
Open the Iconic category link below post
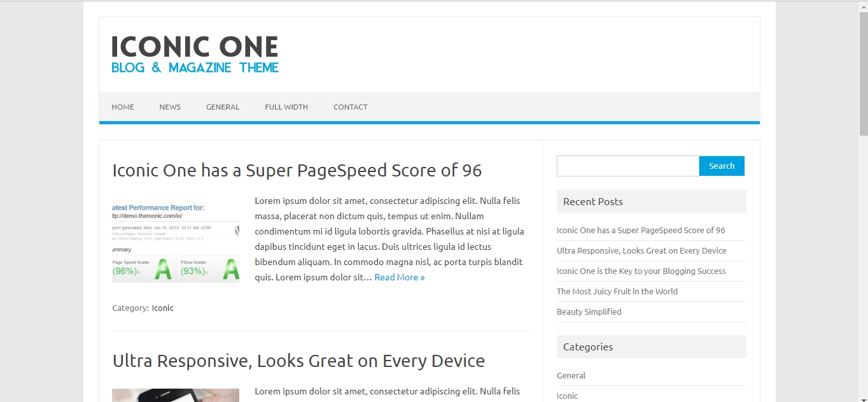[x=162, y=308]
